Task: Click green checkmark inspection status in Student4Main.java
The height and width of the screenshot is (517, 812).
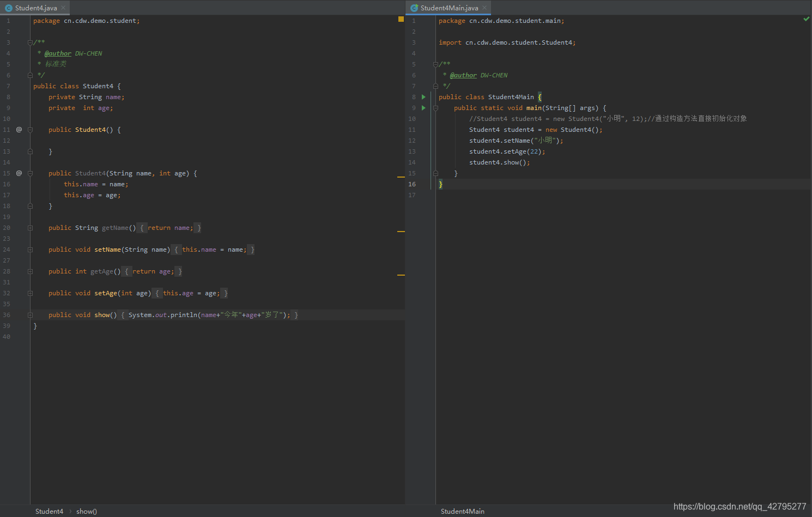Action: 806,19
